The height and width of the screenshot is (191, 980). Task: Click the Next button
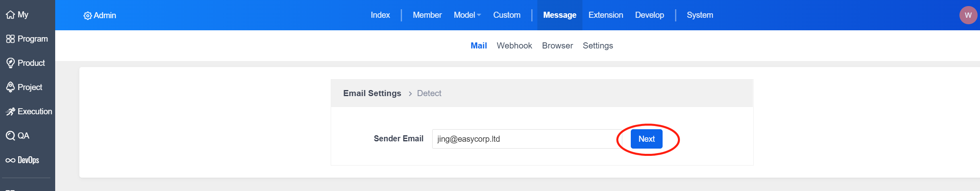click(x=646, y=139)
